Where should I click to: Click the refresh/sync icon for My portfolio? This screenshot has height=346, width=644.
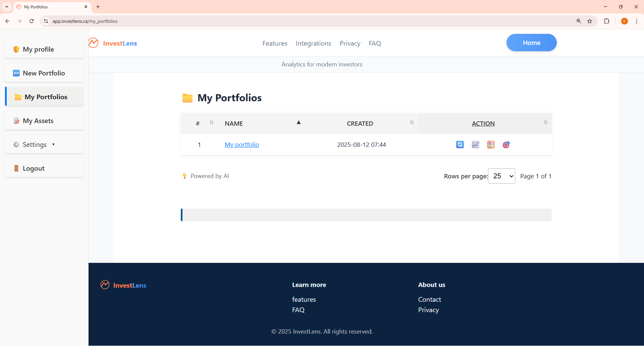[x=460, y=145]
